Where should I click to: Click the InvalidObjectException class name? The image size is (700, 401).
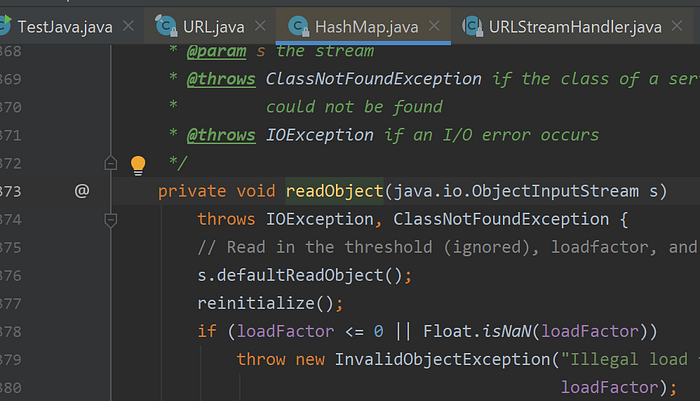[443, 359]
